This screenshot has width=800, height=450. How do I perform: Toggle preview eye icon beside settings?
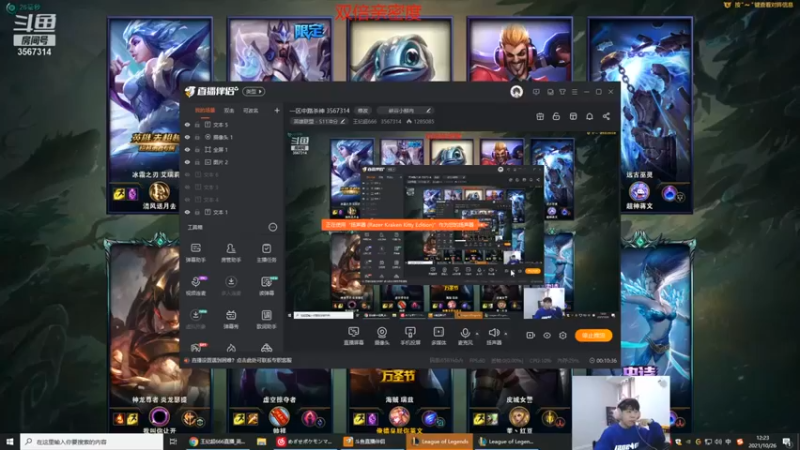click(546, 335)
